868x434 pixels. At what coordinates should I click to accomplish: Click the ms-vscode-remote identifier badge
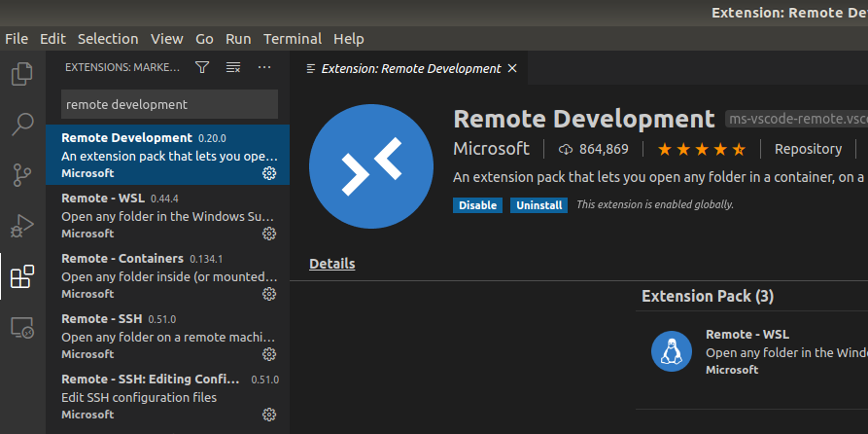pos(797,119)
